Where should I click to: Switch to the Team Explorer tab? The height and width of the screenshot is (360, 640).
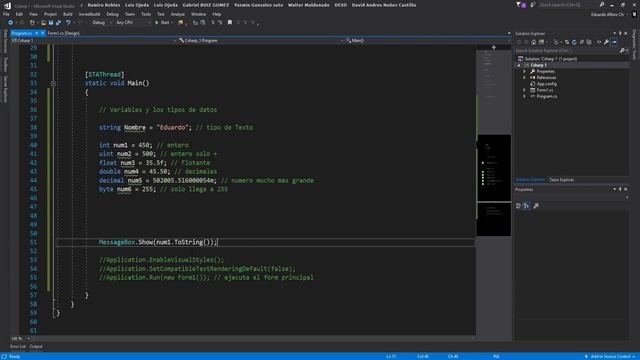561,180
